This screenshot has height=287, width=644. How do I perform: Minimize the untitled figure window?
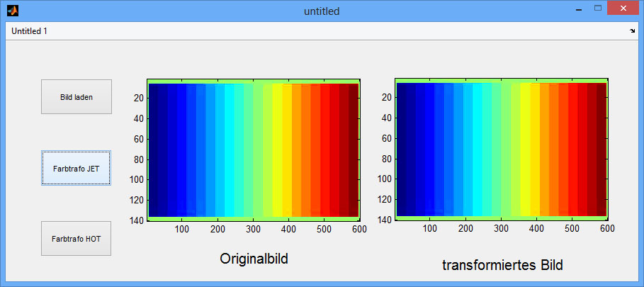pos(579,9)
